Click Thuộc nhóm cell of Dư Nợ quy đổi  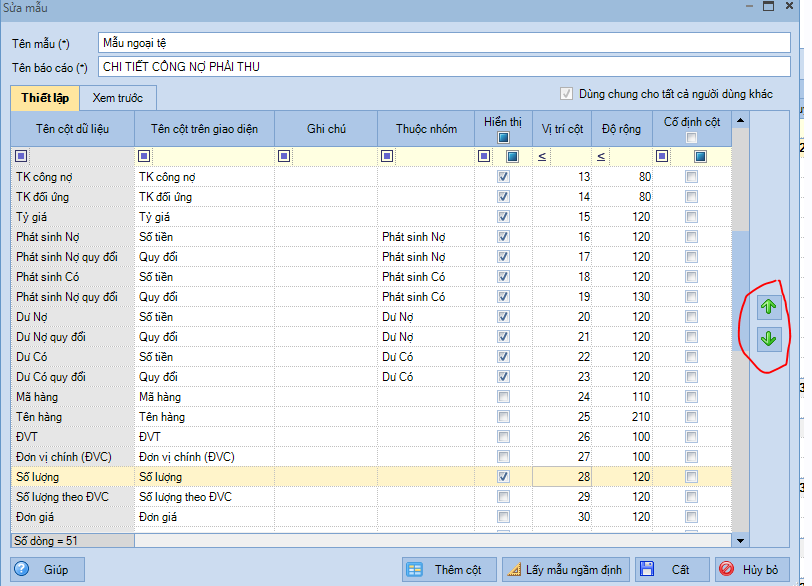pos(426,337)
